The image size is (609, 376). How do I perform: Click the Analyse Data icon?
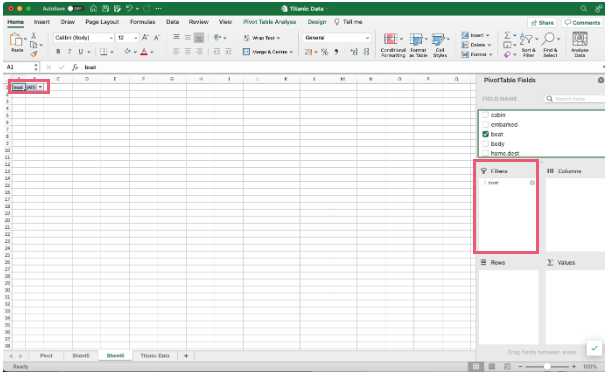click(x=580, y=39)
